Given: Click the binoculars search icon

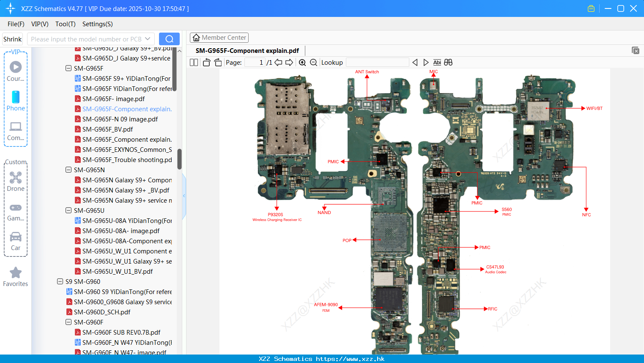Looking at the screenshot, I should coord(448,63).
